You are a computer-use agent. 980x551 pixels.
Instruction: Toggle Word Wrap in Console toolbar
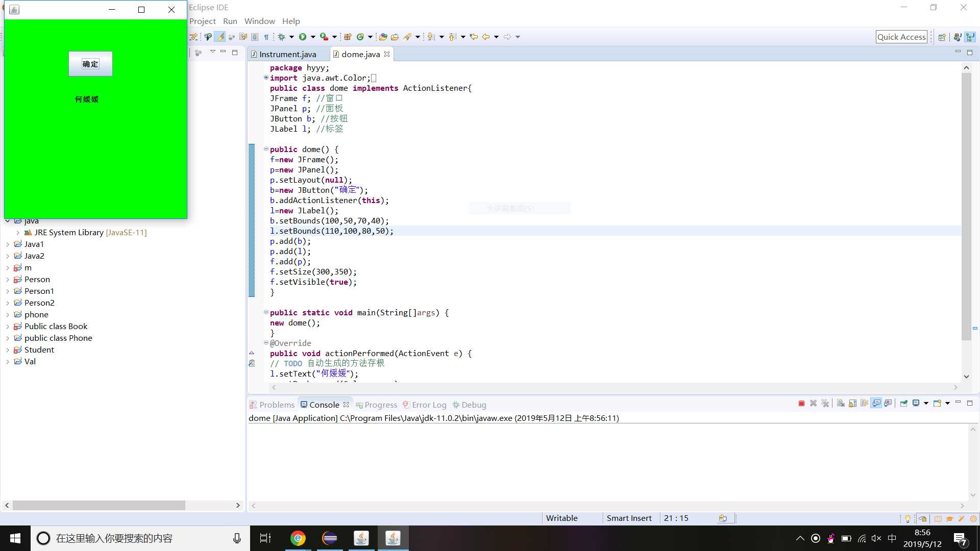click(x=864, y=404)
